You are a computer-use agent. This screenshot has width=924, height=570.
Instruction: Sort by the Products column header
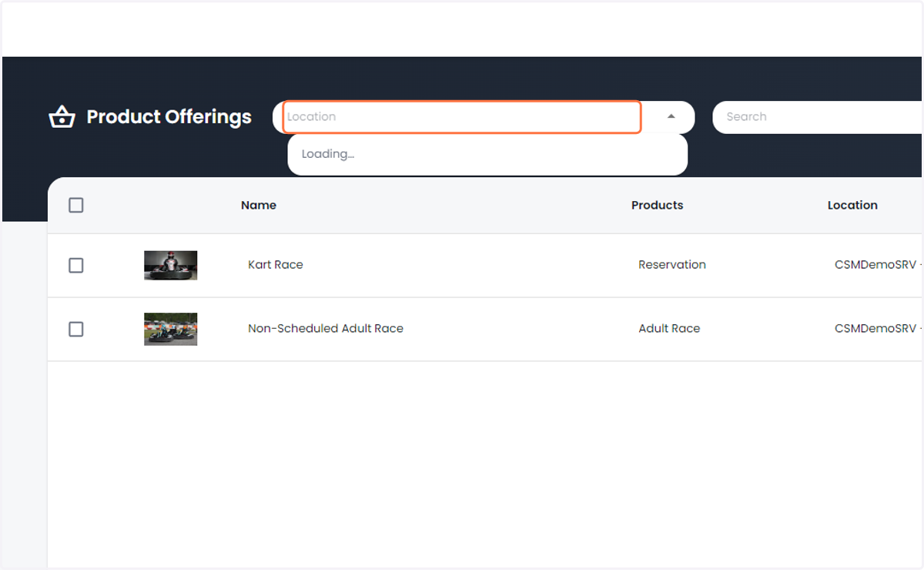click(x=657, y=205)
